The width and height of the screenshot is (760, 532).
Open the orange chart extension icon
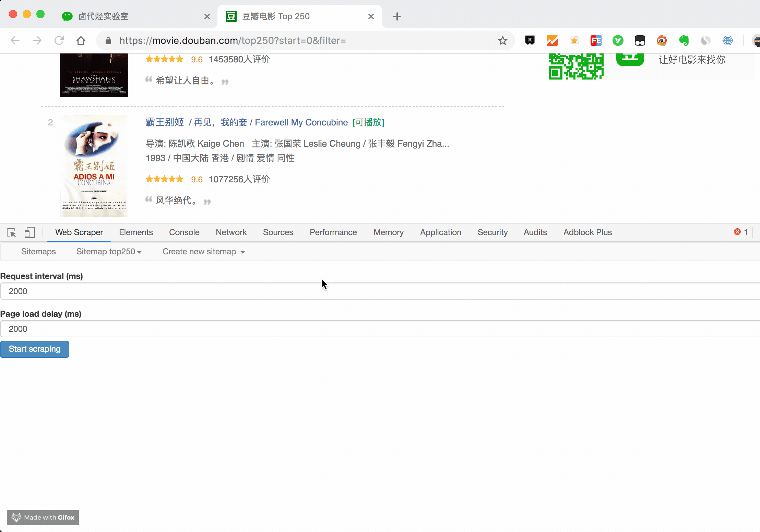[x=552, y=40]
